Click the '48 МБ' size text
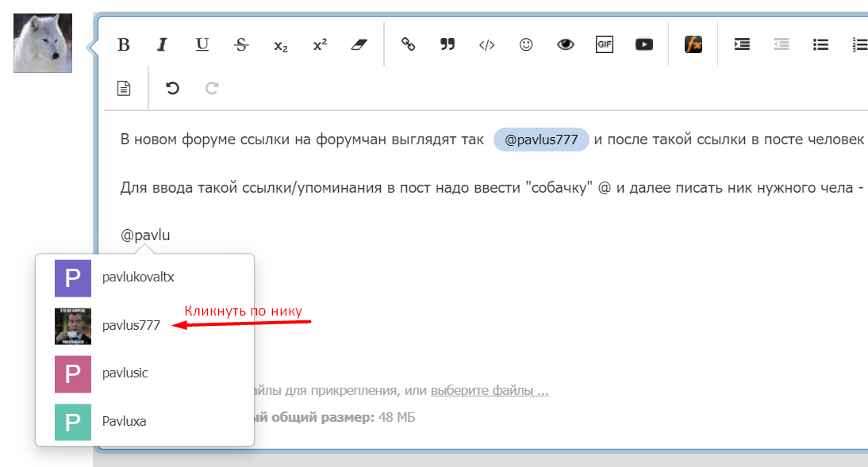 [x=397, y=417]
